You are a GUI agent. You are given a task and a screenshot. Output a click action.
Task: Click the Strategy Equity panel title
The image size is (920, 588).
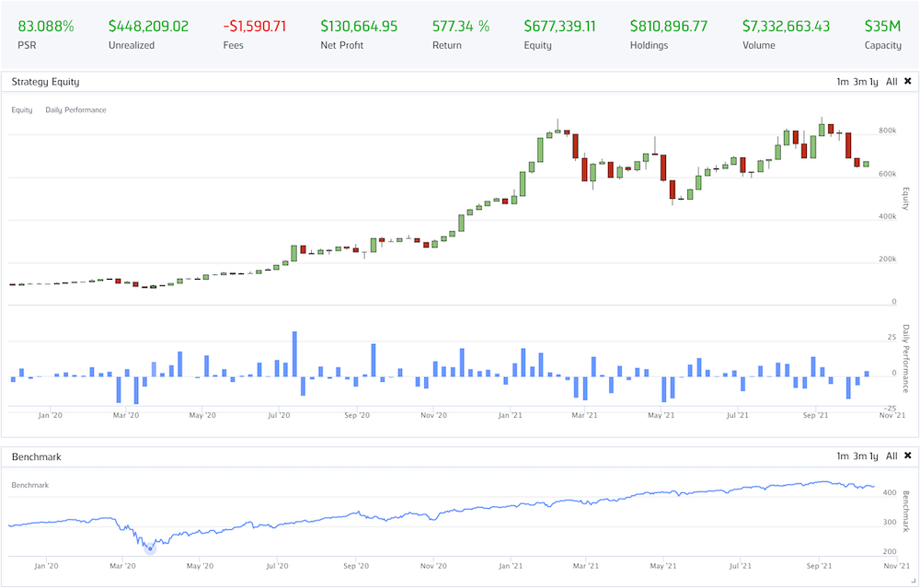(x=44, y=82)
